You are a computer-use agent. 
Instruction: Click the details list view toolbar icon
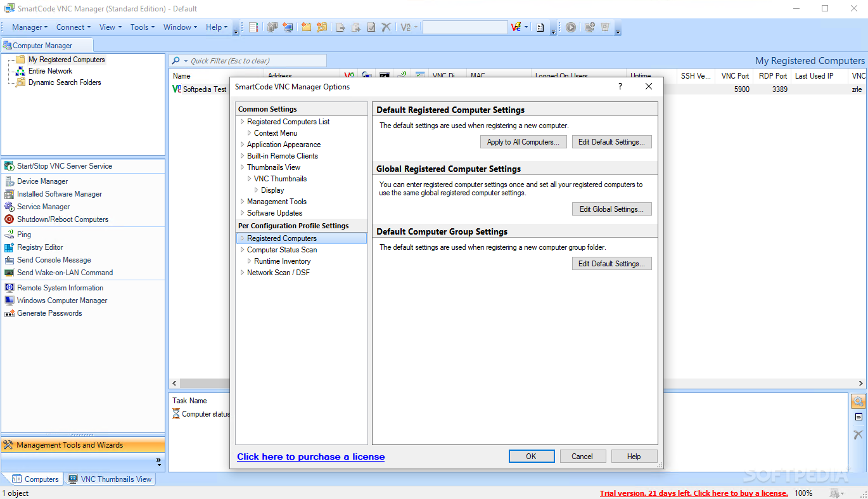pyautogui.click(x=253, y=27)
